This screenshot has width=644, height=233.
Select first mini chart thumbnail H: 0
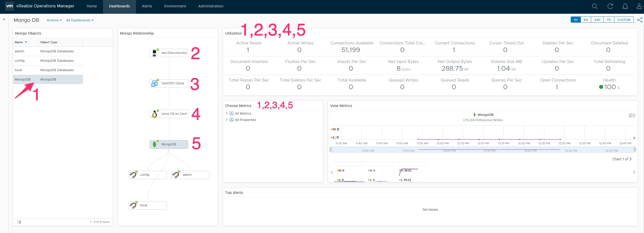(349, 172)
